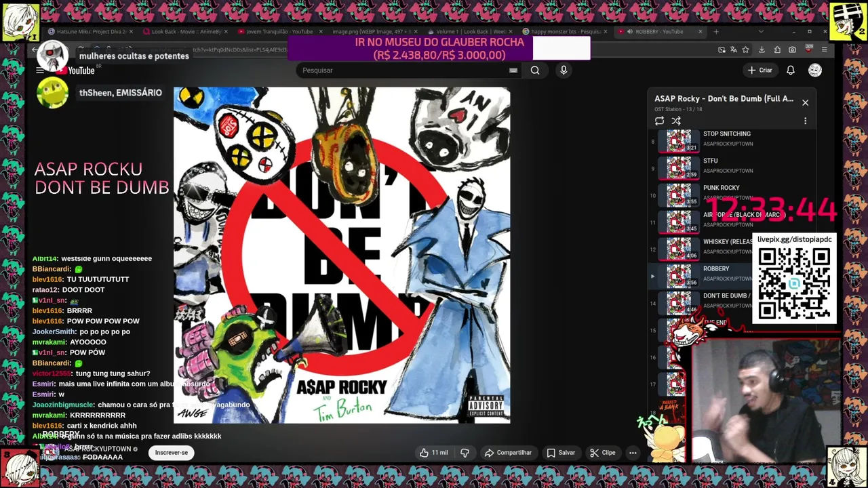Open STFU thumbnail showing 2:59
This screenshot has height=488, width=868.
click(x=679, y=167)
